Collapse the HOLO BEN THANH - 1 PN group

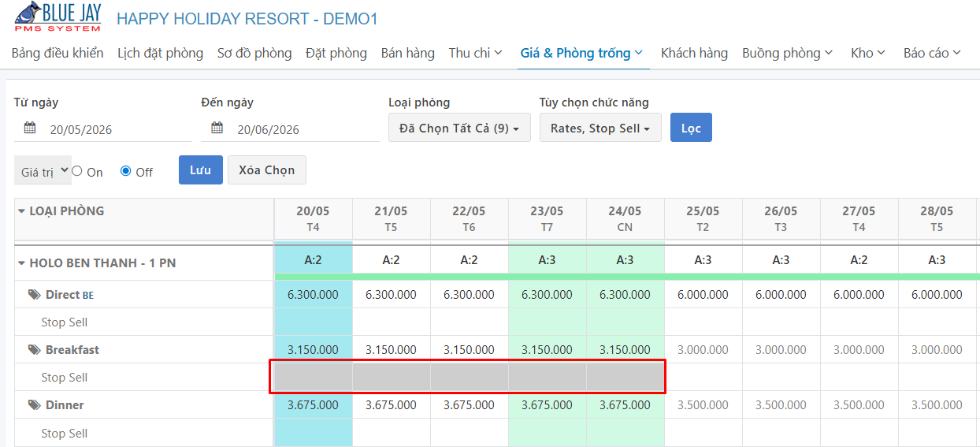point(22,263)
